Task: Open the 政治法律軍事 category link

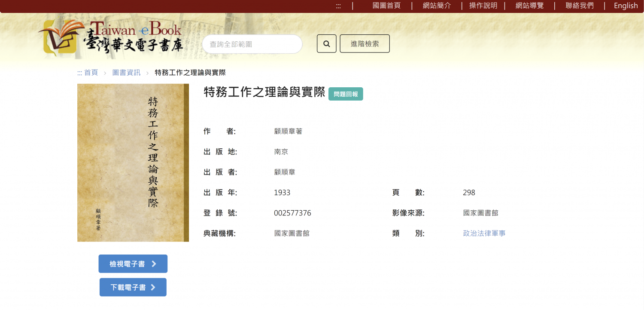Action: (x=484, y=233)
